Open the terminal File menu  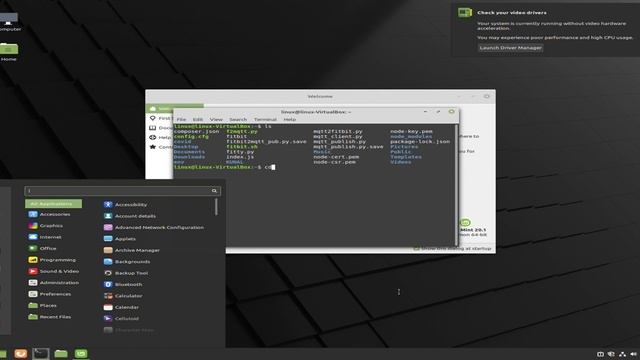coord(181,120)
